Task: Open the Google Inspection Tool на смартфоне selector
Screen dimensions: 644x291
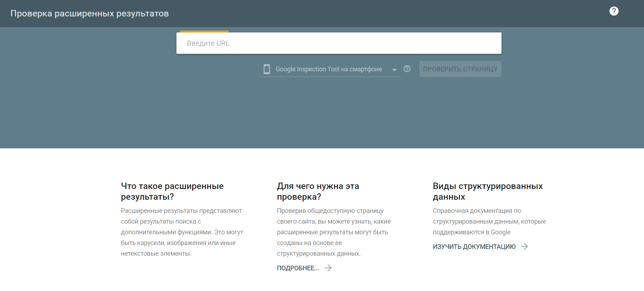Action: click(329, 69)
